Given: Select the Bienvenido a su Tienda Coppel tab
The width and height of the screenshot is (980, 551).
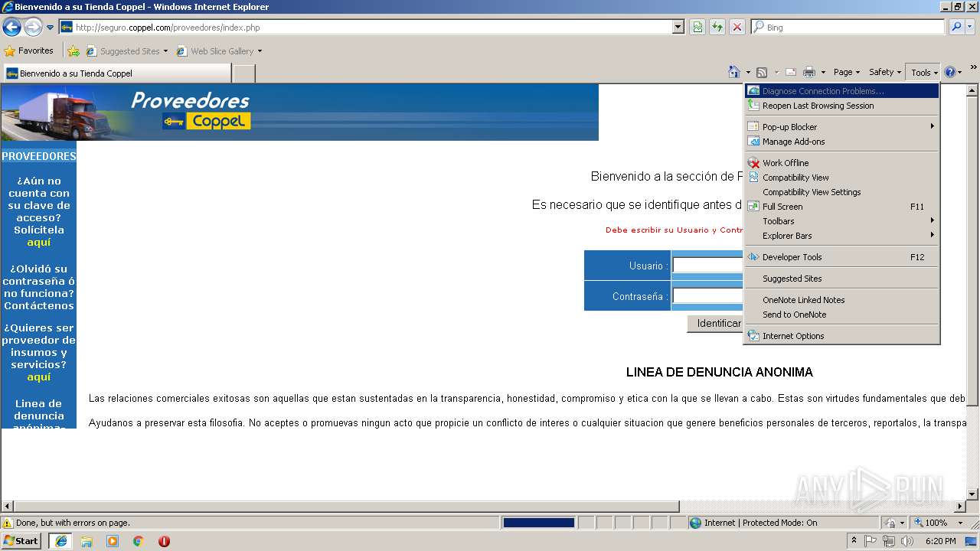Looking at the screenshot, I should [116, 73].
